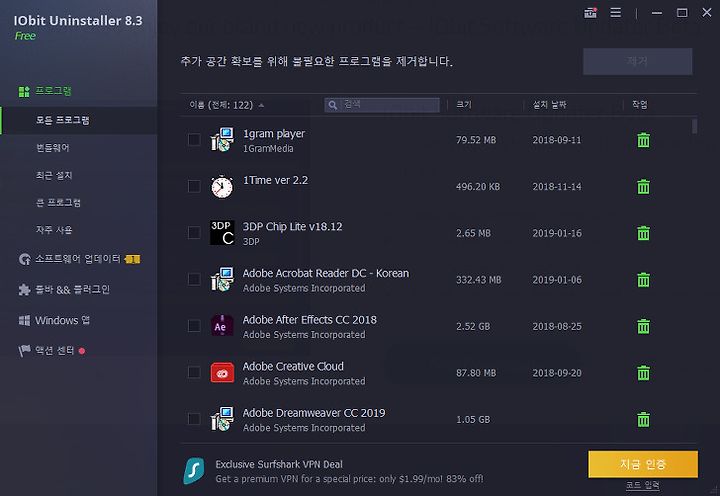This screenshot has width=720, height=496.
Task: Sort by the install date column header
Action: [x=549, y=105]
